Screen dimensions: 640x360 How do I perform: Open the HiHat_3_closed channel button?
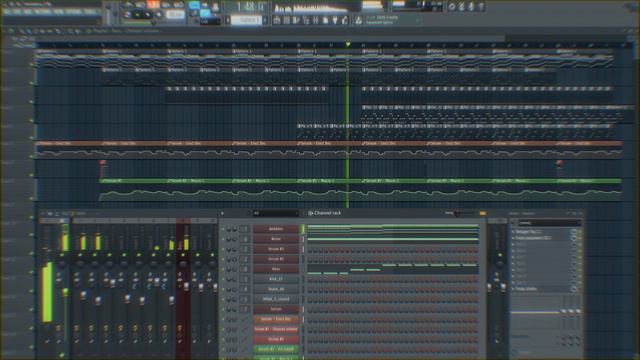click(276, 299)
